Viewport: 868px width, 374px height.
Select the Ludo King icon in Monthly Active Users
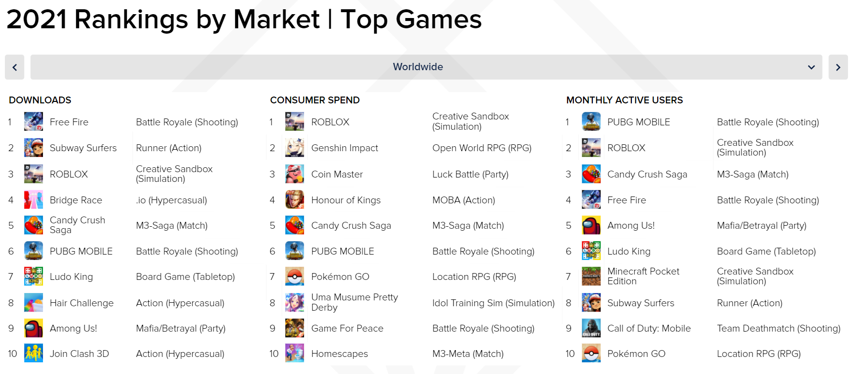click(x=591, y=251)
